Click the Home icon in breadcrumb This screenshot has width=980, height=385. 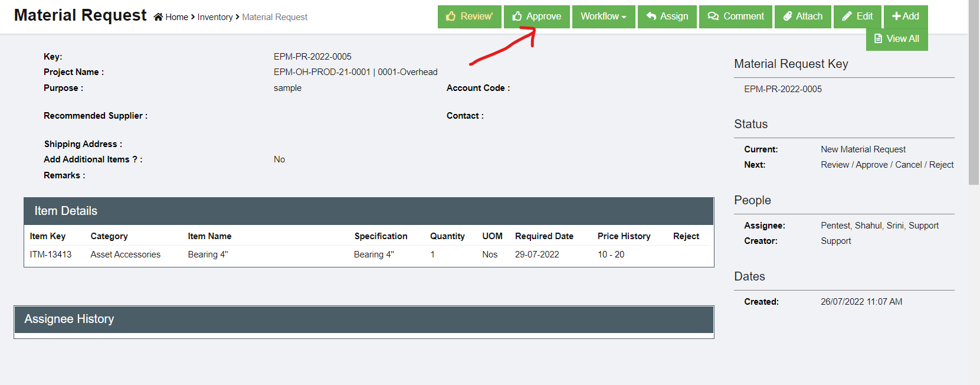point(158,17)
